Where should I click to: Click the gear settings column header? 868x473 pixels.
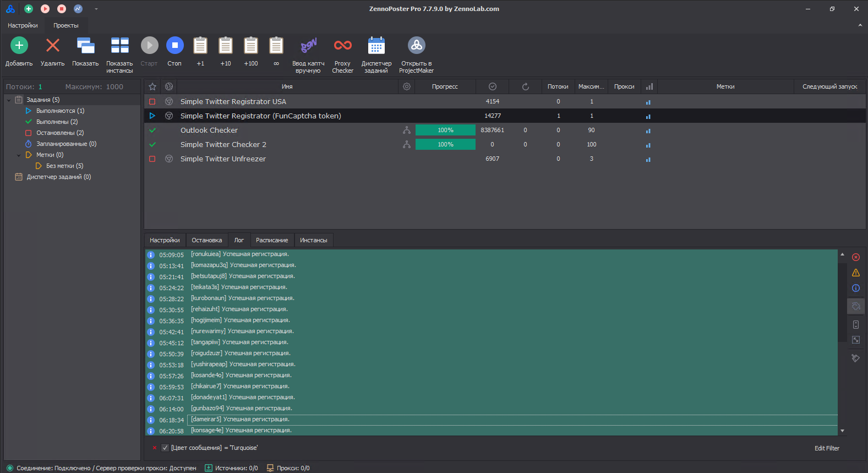pyautogui.click(x=407, y=86)
